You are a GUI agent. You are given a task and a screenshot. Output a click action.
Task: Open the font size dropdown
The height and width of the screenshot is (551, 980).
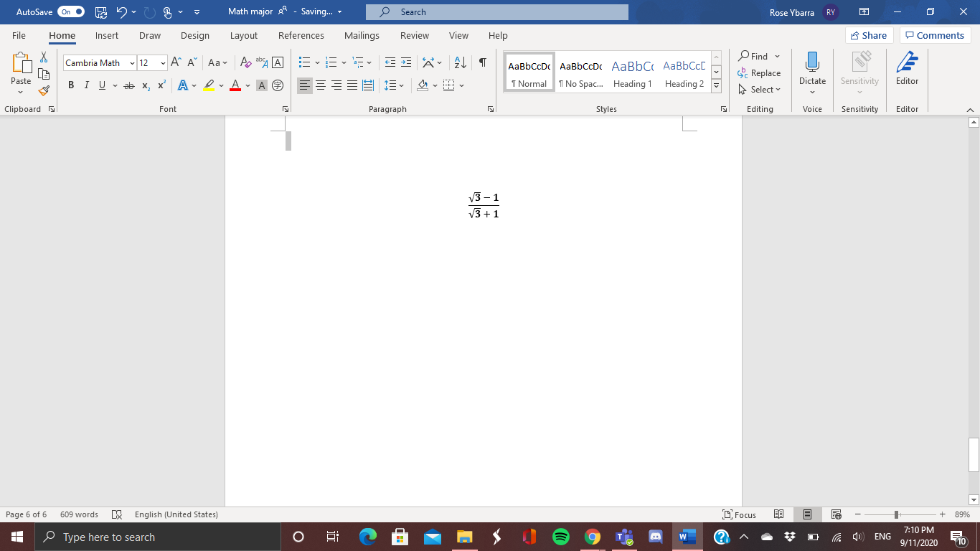click(163, 63)
